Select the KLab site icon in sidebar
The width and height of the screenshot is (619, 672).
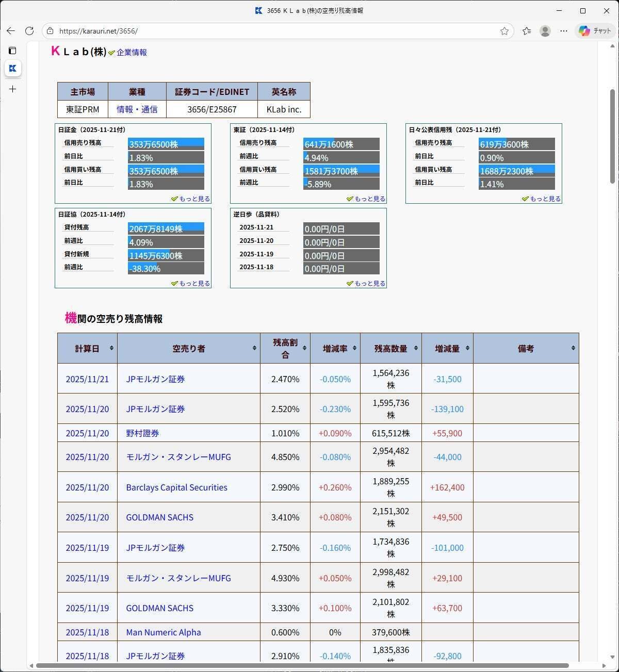click(x=13, y=68)
